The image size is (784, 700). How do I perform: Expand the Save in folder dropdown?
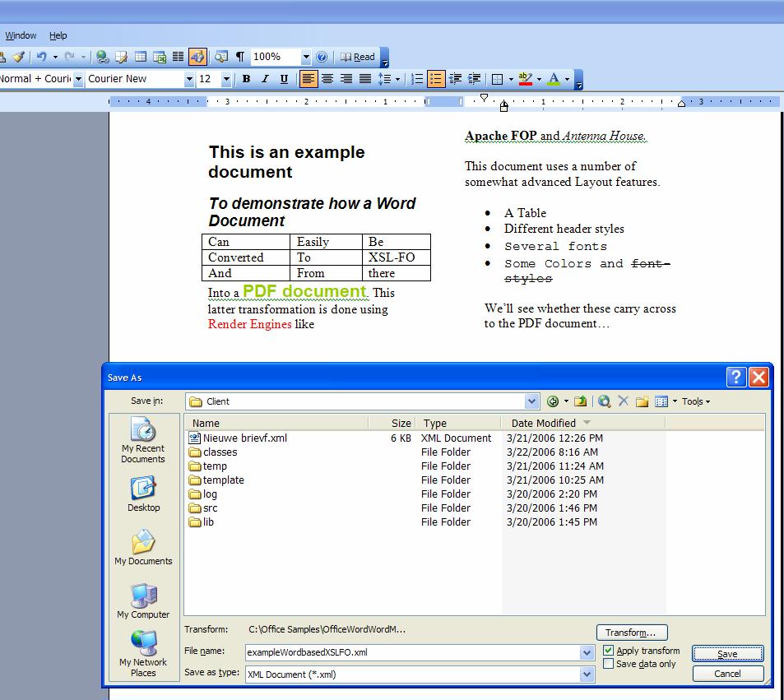tap(531, 401)
